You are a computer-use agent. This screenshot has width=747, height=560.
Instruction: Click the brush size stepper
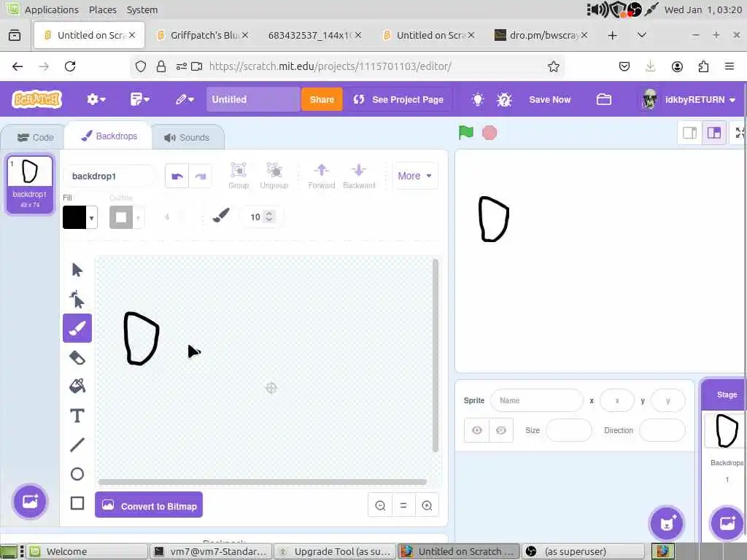tap(268, 217)
